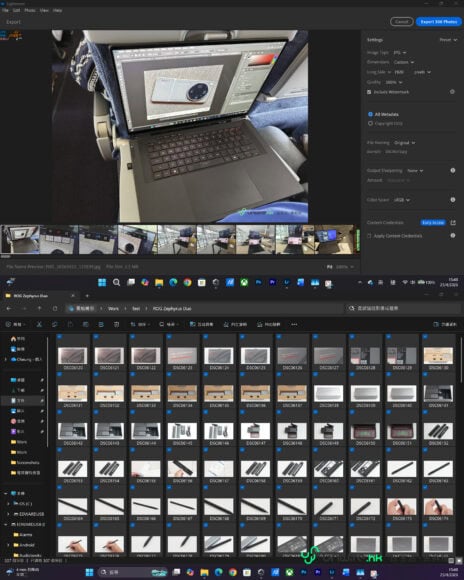Open watermark settings gear icon
Image resolution: width=464 pixels, height=580 pixels.
pos(452,92)
